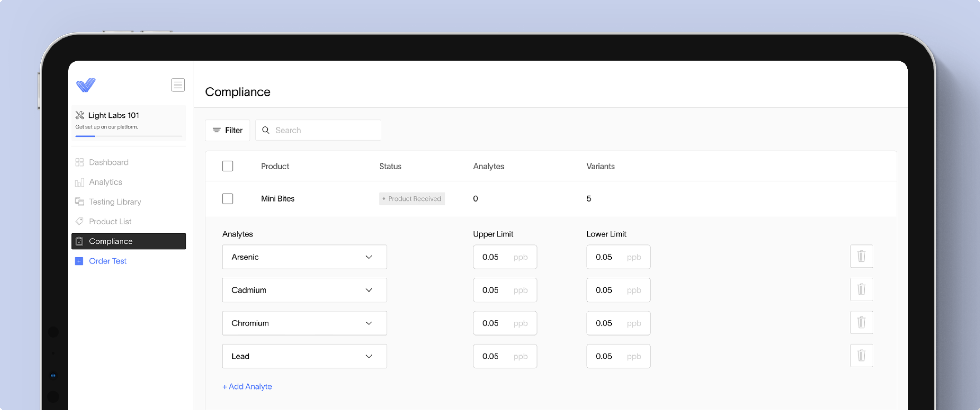Open Order Test from sidebar
Image resolution: width=980 pixels, height=410 pixels.
point(129,261)
